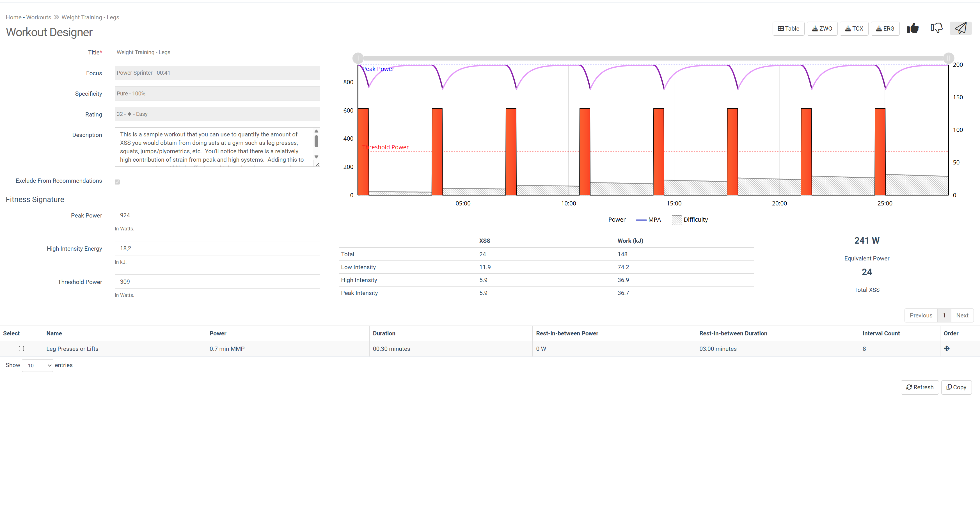Screen dimensions: 980x531
Task: Click the Refresh button
Action: 919,387
